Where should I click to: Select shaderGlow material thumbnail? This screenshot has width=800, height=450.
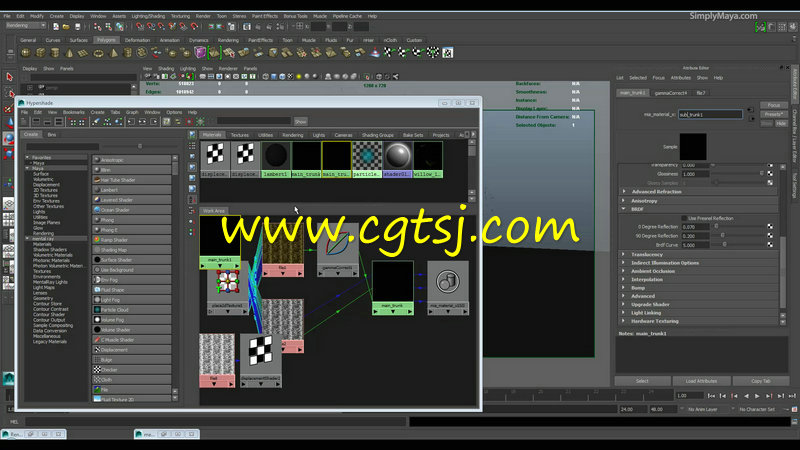point(398,160)
